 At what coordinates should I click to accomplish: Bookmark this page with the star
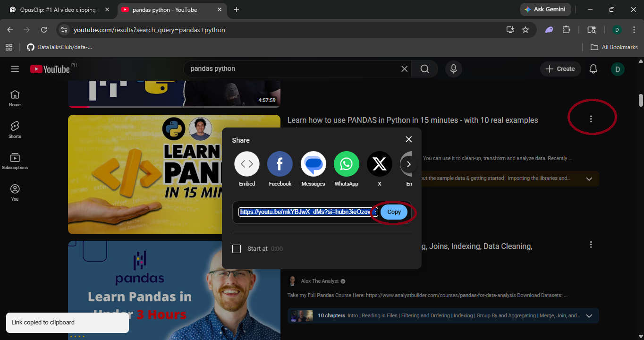pyautogui.click(x=525, y=30)
